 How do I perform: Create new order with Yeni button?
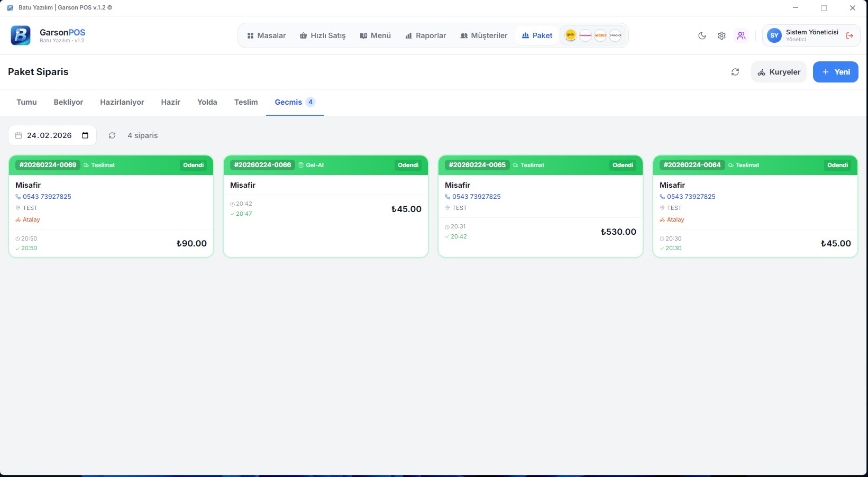[x=835, y=72]
